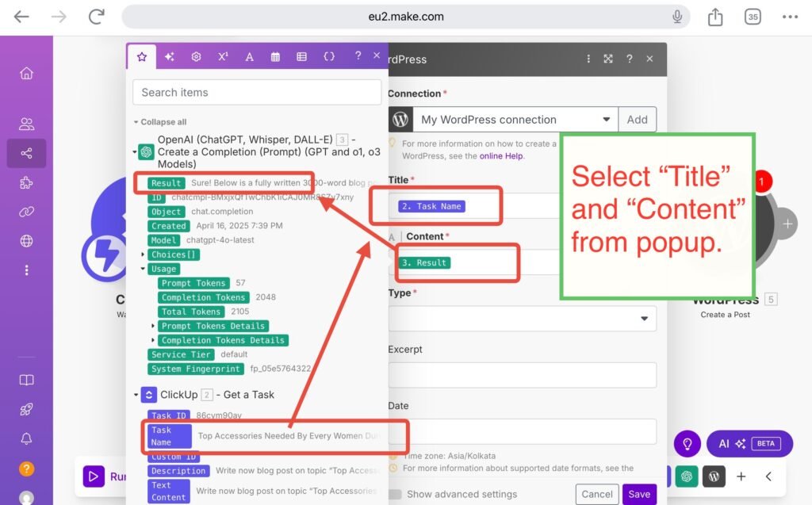The image size is (812, 505).
Task: Click the Search items field
Action: pyautogui.click(x=257, y=93)
